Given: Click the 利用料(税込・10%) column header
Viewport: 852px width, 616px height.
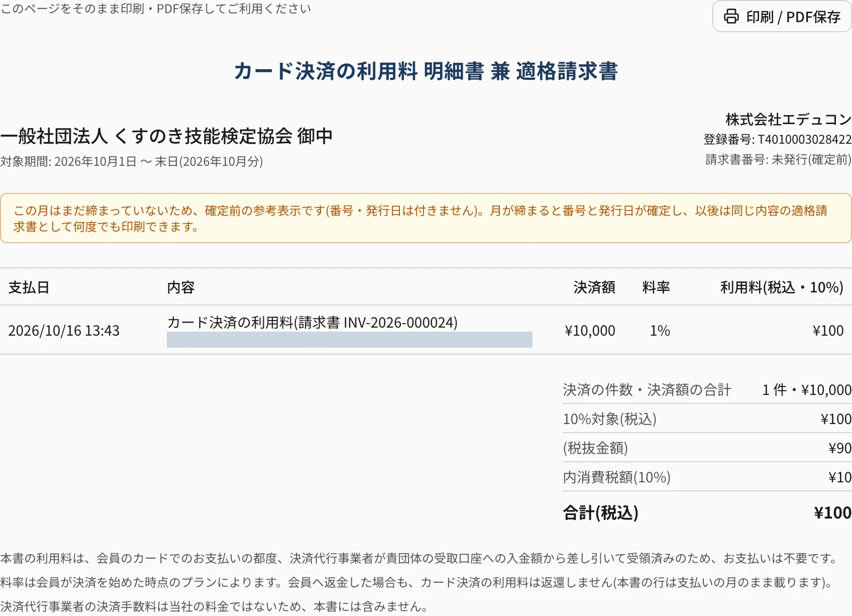Looking at the screenshot, I should coord(782,287).
